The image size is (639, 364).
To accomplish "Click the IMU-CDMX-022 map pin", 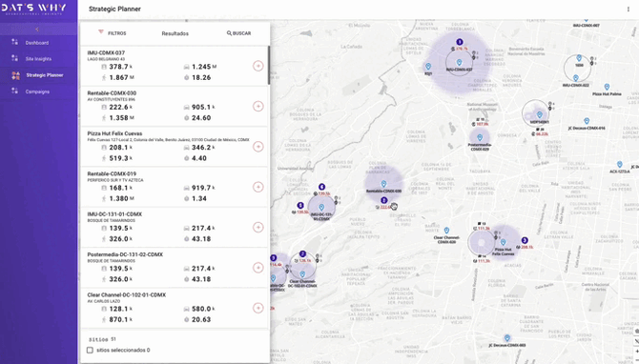I will (575, 78).
